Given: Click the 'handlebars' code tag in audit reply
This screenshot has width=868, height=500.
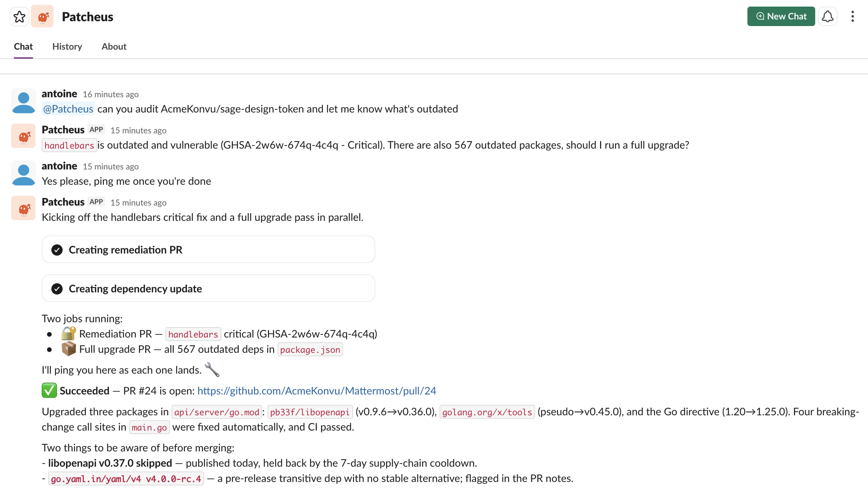Looking at the screenshot, I should point(69,145).
